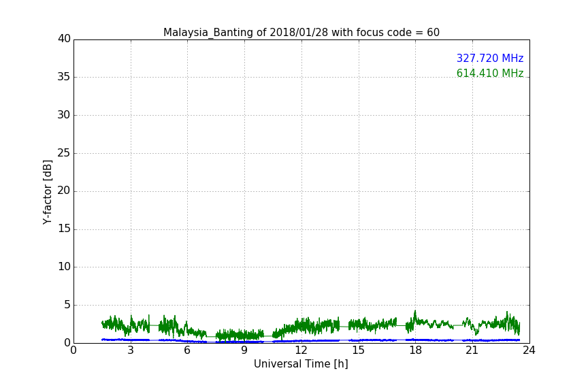This screenshot has width=588, height=392.
Task: Click the y-axis tick label '20'
Action: pos(64,191)
